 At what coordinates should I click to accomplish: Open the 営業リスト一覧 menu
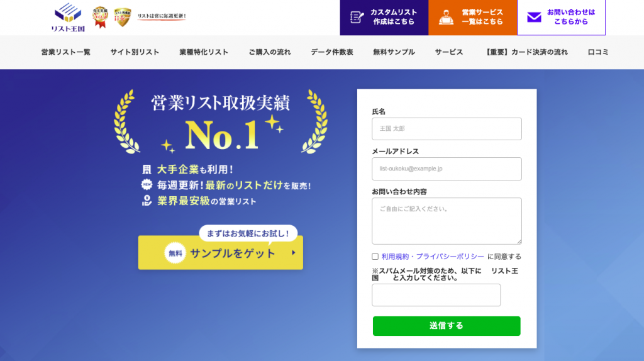pos(65,52)
